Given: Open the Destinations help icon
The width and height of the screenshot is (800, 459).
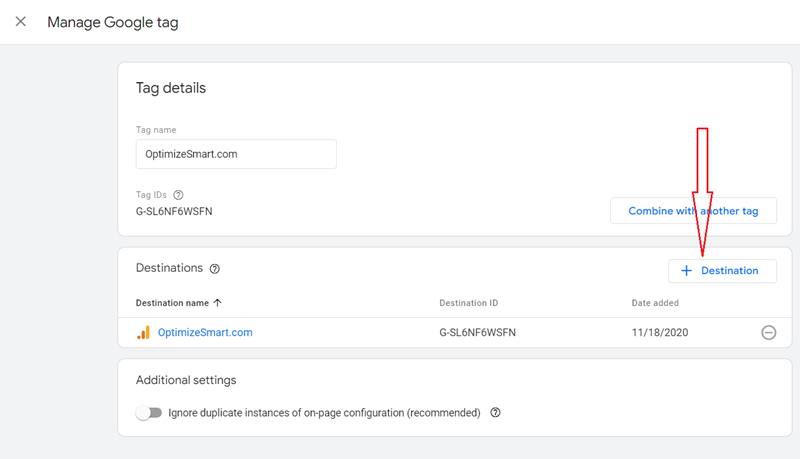Looking at the screenshot, I should (215, 269).
